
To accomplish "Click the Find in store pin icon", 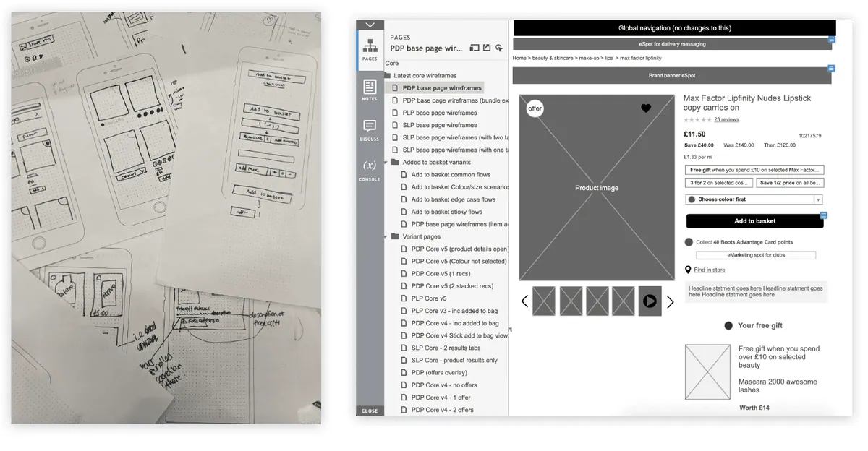I will (x=688, y=270).
